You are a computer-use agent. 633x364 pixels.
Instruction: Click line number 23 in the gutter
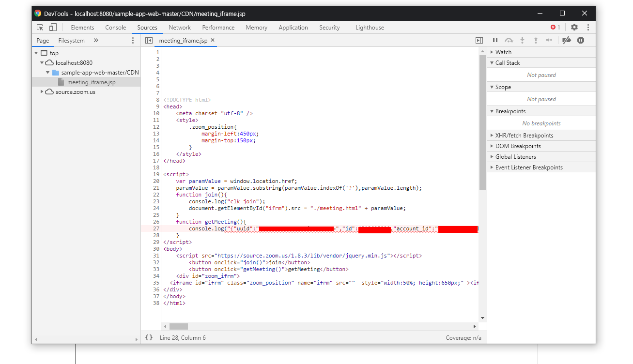156,201
